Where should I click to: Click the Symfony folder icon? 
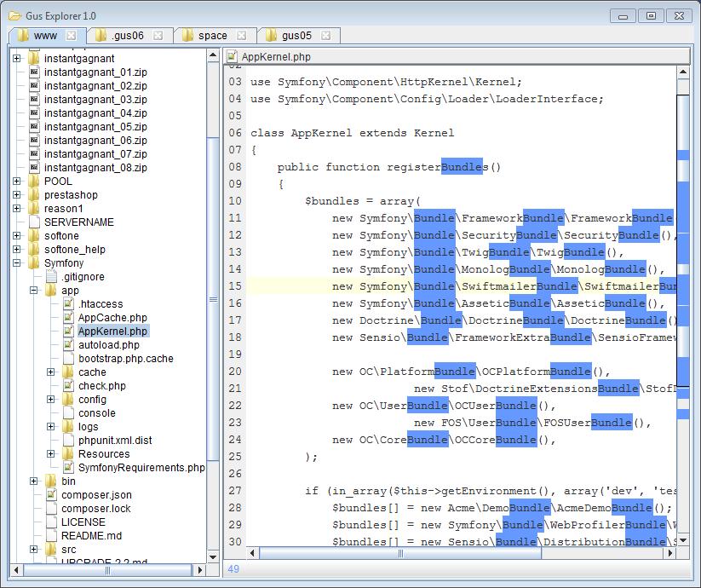[34, 263]
